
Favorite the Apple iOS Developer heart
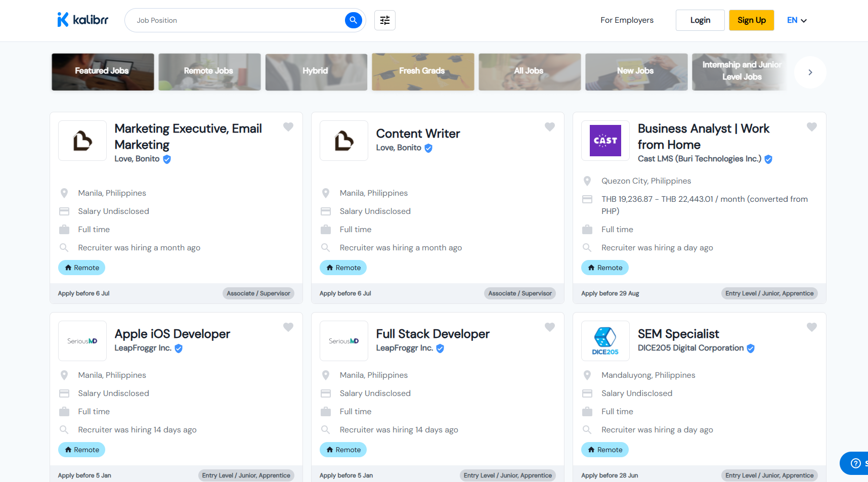tap(288, 327)
